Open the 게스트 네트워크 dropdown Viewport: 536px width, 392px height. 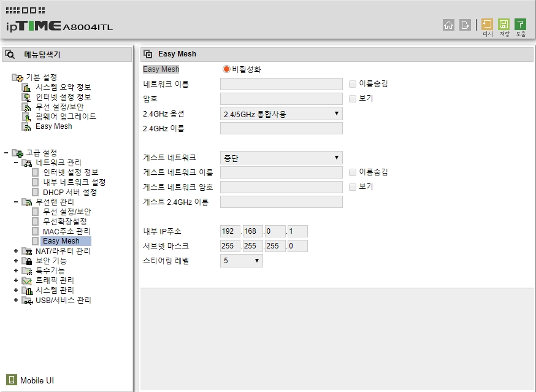[x=281, y=158]
